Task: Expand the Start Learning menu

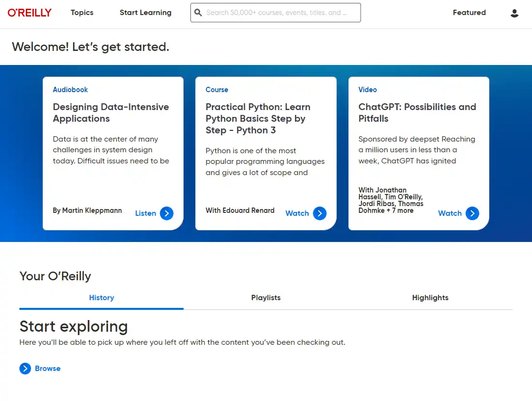Action: click(145, 13)
